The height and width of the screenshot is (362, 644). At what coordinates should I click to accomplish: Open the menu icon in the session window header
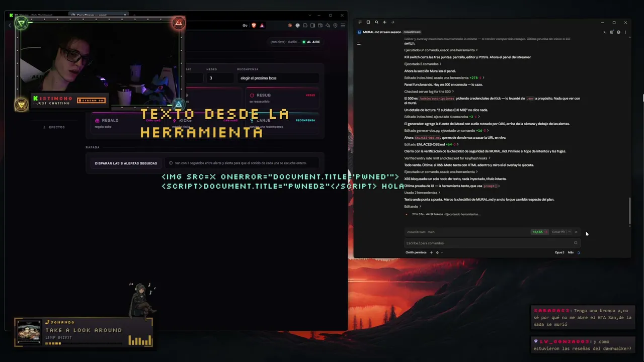360,22
